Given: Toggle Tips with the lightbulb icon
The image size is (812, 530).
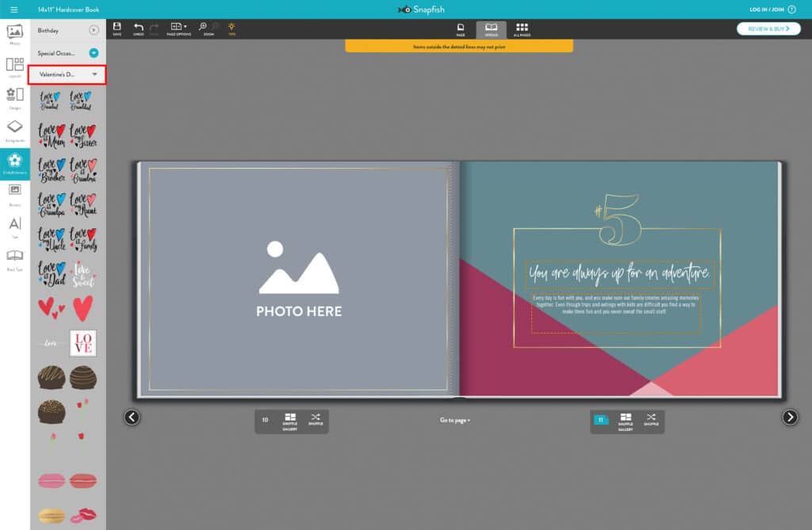Looking at the screenshot, I should 232,28.
